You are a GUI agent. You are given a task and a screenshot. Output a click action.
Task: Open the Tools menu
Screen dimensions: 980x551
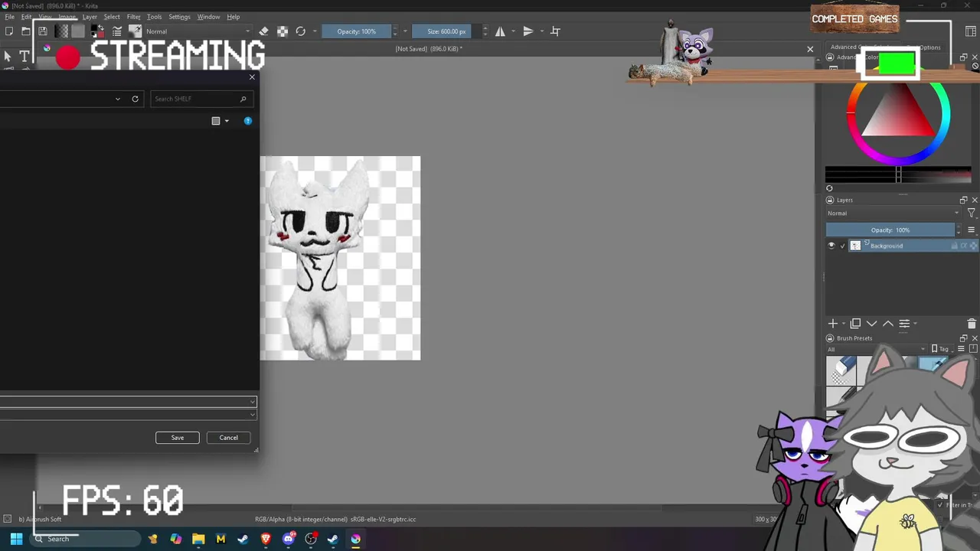(x=155, y=17)
